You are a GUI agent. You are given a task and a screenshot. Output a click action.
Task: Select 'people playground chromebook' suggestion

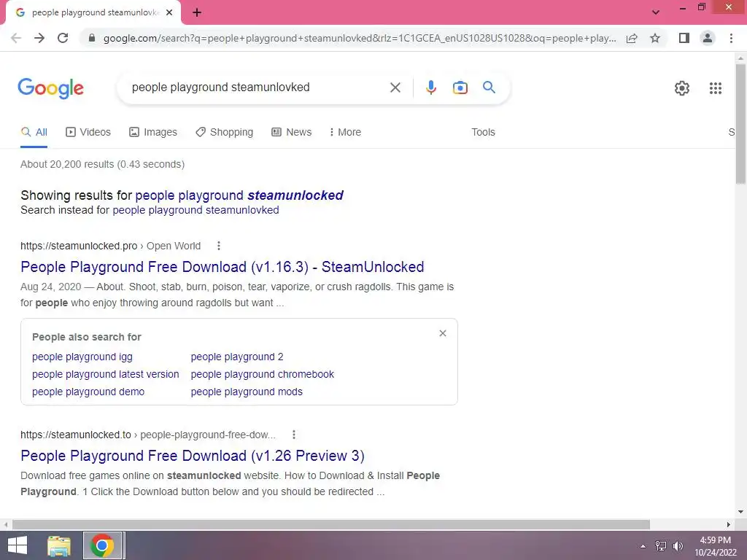click(263, 374)
